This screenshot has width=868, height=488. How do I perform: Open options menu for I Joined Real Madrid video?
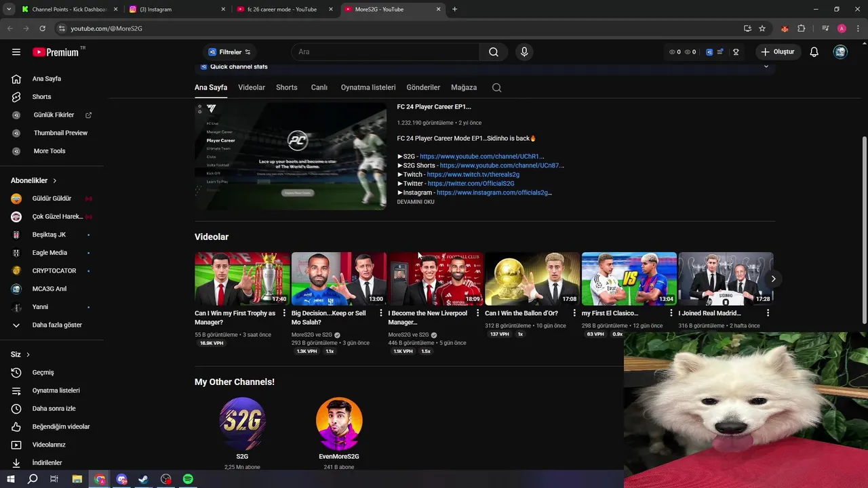(768, 313)
